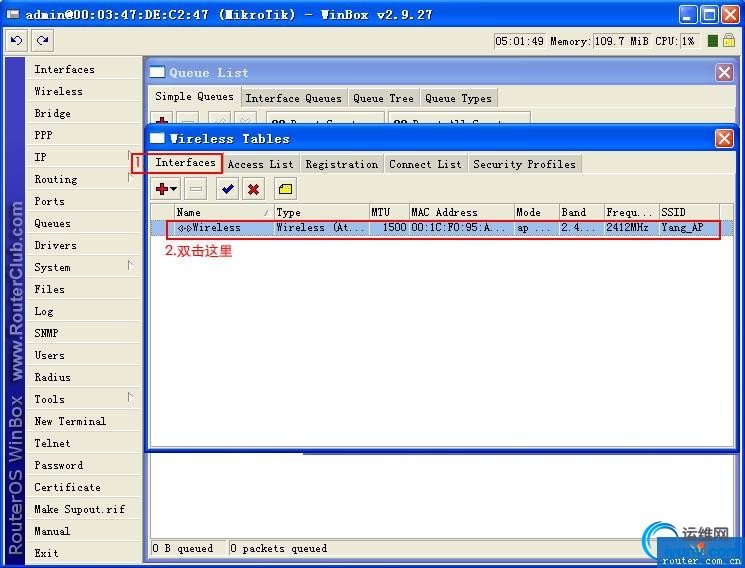This screenshot has height=568, width=745.
Task: Open New Terminal from the sidebar
Action: pyautogui.click(x=83, y=421)
